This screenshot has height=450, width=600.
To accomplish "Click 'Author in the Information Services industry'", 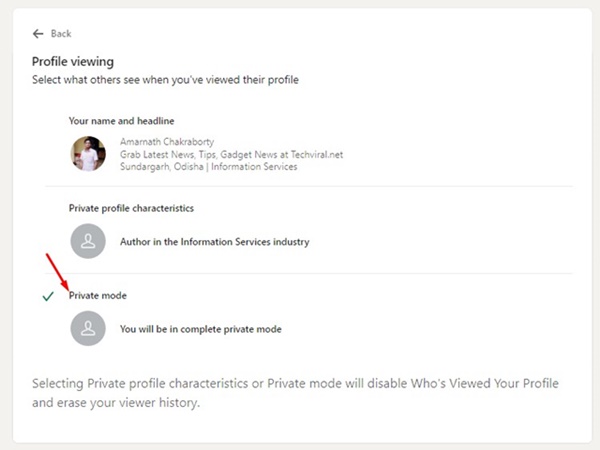I will coord(215,242).
